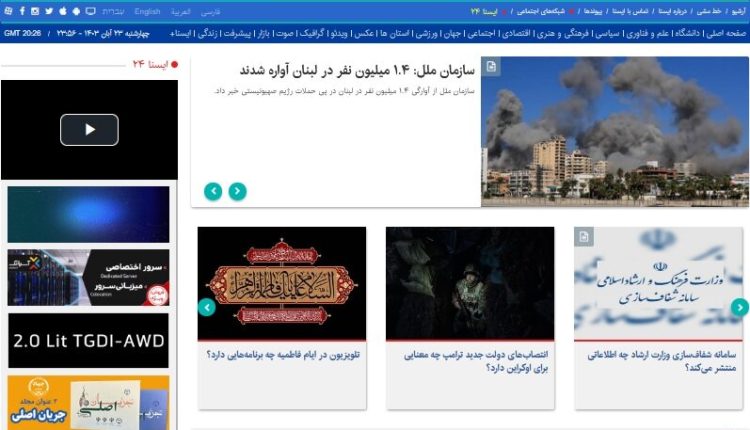This screenshot has width=750, height=430.
Task: Open ISNA Facebook page icon
Action: click(22, 11)
